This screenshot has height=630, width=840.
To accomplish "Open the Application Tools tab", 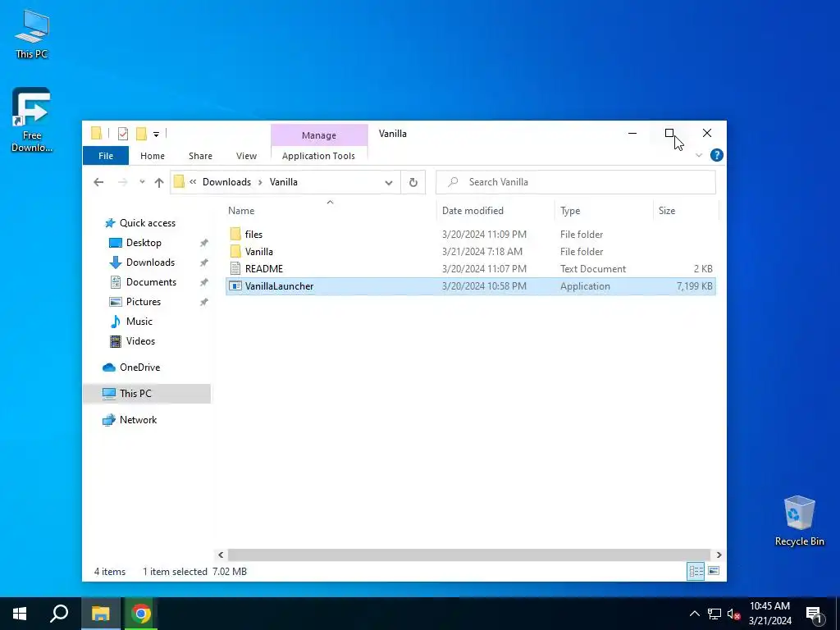I will point(318,156).
